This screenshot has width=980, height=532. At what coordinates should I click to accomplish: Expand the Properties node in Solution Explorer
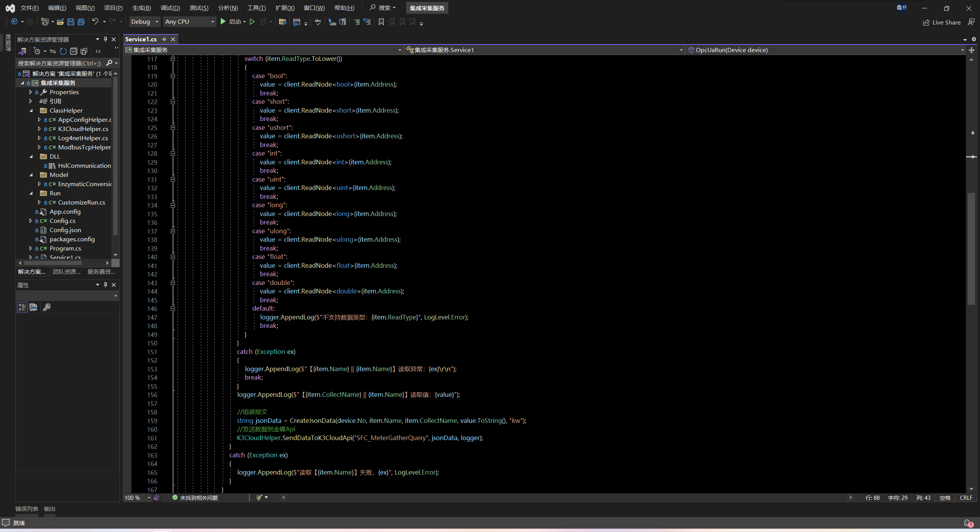pyautogui.click(x=31, y=92)
